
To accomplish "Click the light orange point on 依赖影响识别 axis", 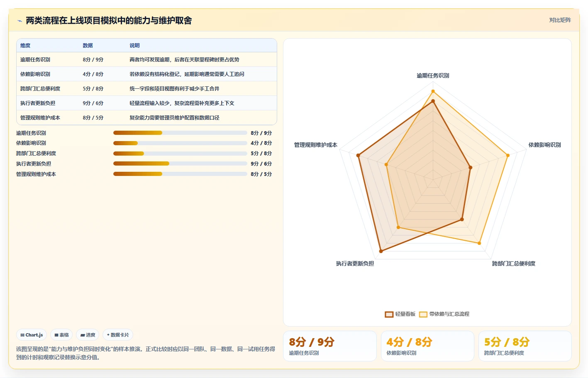I will (508, 156).
